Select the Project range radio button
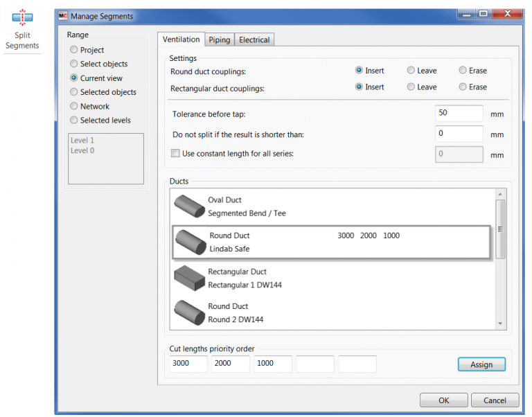Screen dimensions: 532x417 74,50
